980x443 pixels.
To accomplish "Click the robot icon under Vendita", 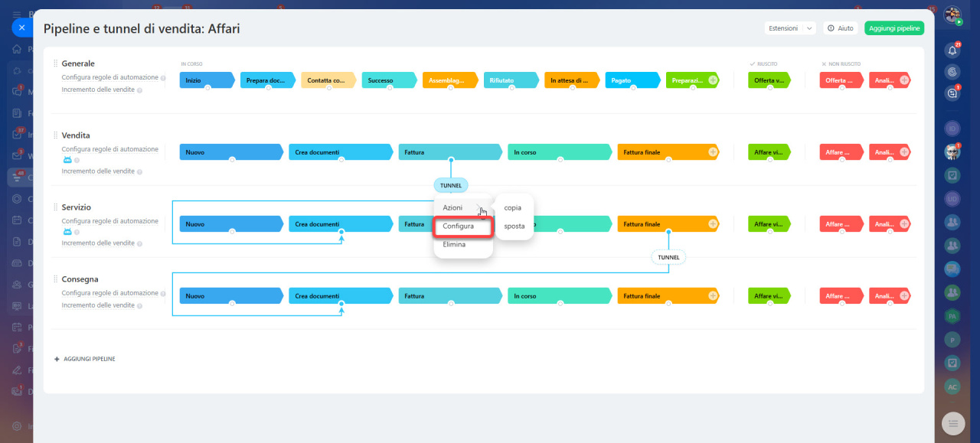I will click(x=67, y=161).
